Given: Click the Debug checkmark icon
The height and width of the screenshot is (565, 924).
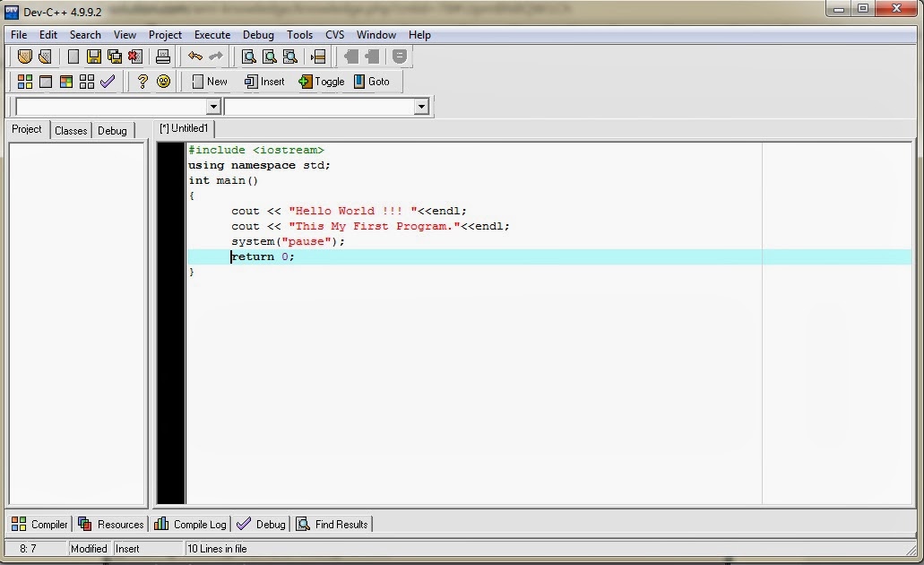Looking at the screenshot, I should 108,81.
